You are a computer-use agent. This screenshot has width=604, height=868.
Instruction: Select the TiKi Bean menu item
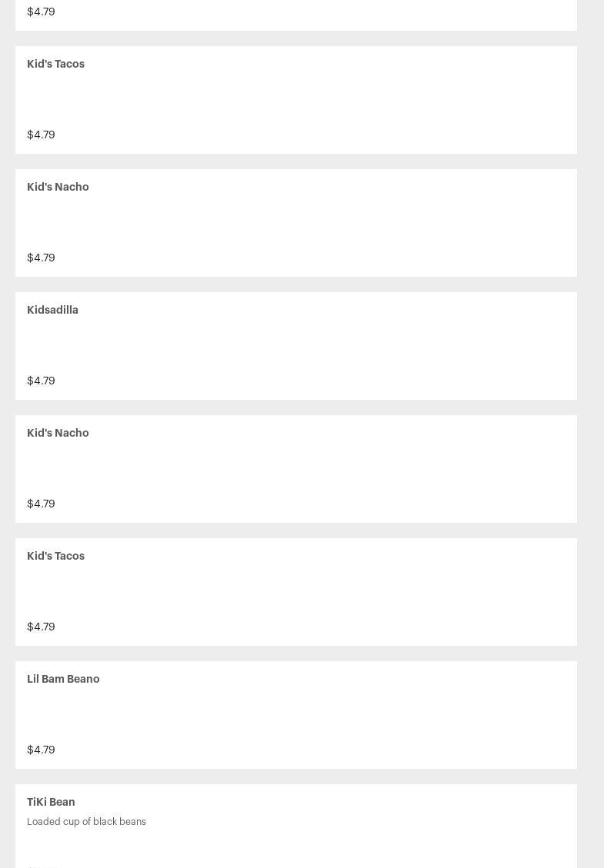(x=51, y=803)
